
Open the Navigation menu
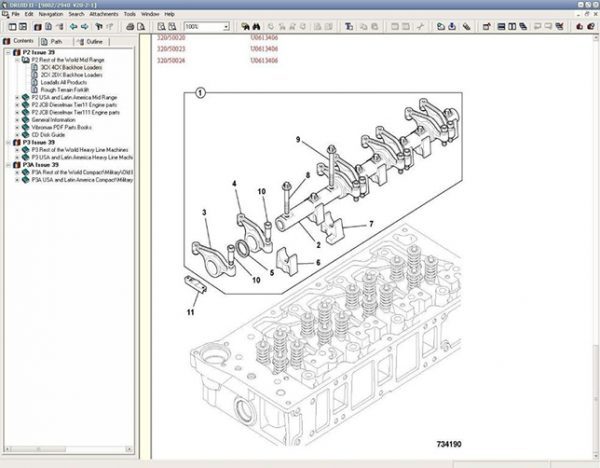pos(50,15)
